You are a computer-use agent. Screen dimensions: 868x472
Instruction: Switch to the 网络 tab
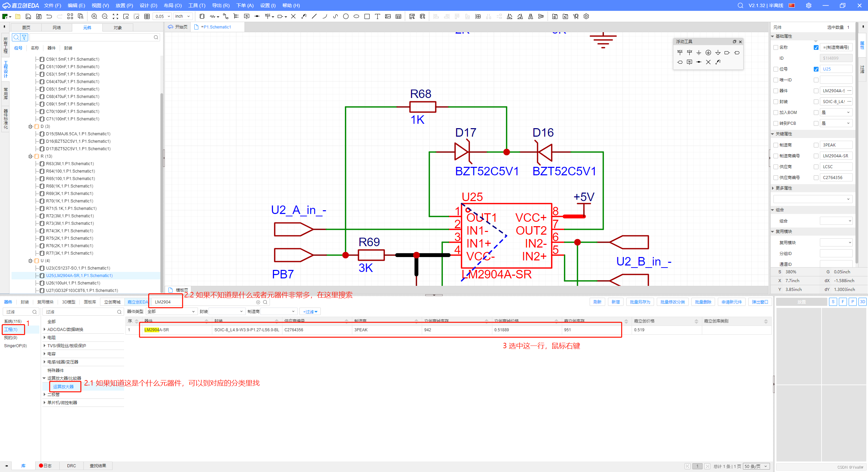tap(57, 27)
